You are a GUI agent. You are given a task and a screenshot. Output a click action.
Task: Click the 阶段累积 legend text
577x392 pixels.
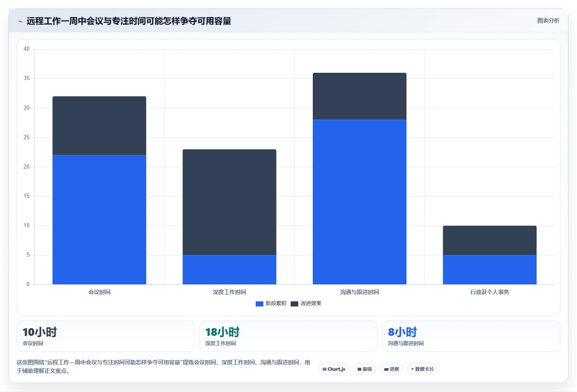(276, 303)
